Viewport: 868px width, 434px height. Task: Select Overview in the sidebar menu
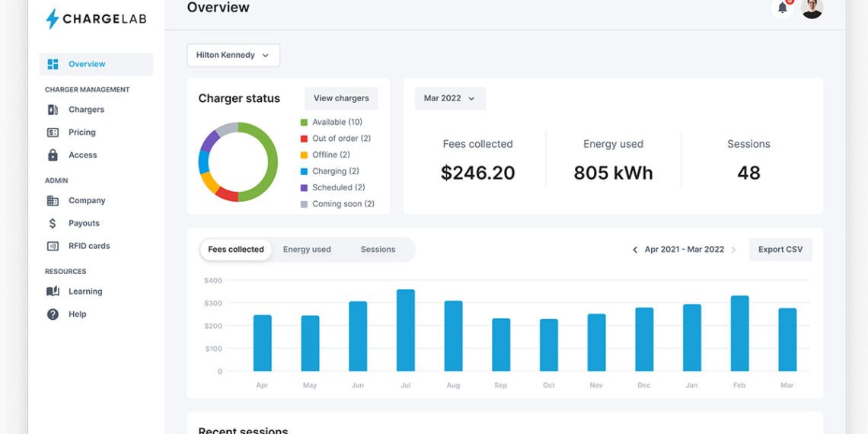tap(96, 65)
